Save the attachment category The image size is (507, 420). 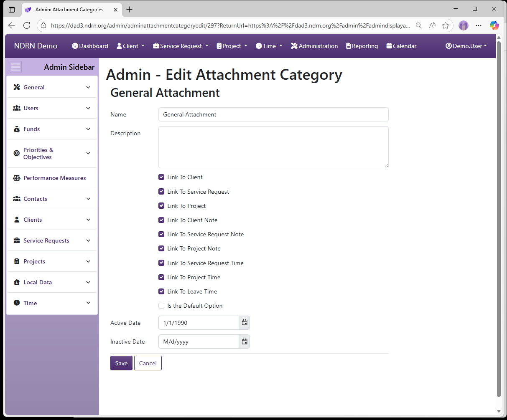coord(121,363)
